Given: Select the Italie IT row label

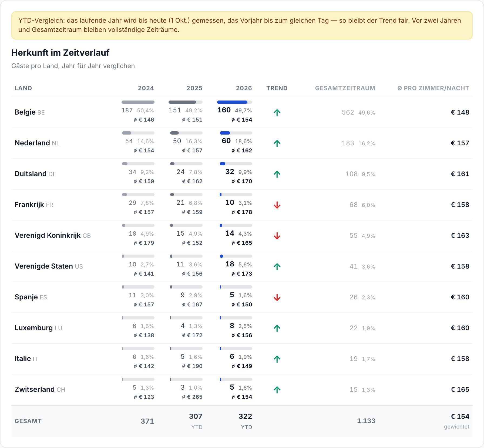Looking at the screenshot, I should [26, 359].
